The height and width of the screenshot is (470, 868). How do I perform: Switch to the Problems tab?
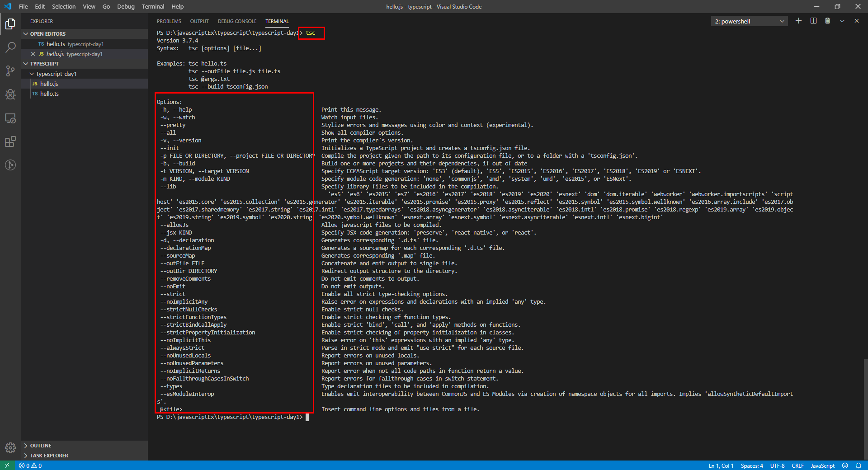pos(169,21)
